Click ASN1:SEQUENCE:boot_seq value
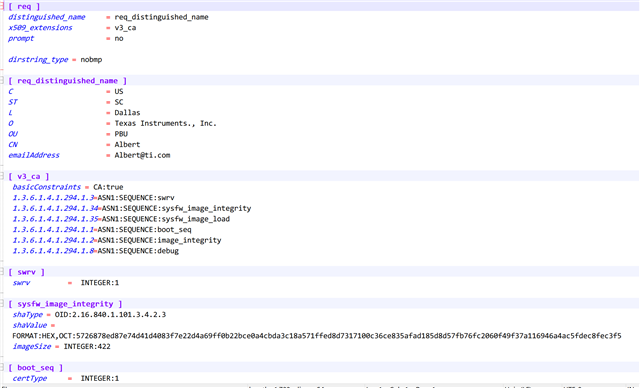Image resolution: width=640 pixels, height=388 pixels. pyautogui.click(x=144, y=229)
